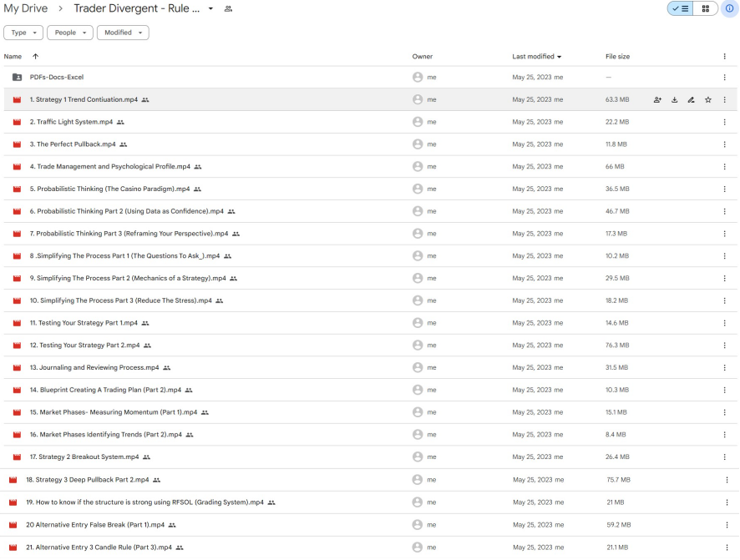Image resolution: width=740 pixels, height=560 pixels.
Task: Open 13. Journaling and Reviewing Process.mp4
Action: 94,368
